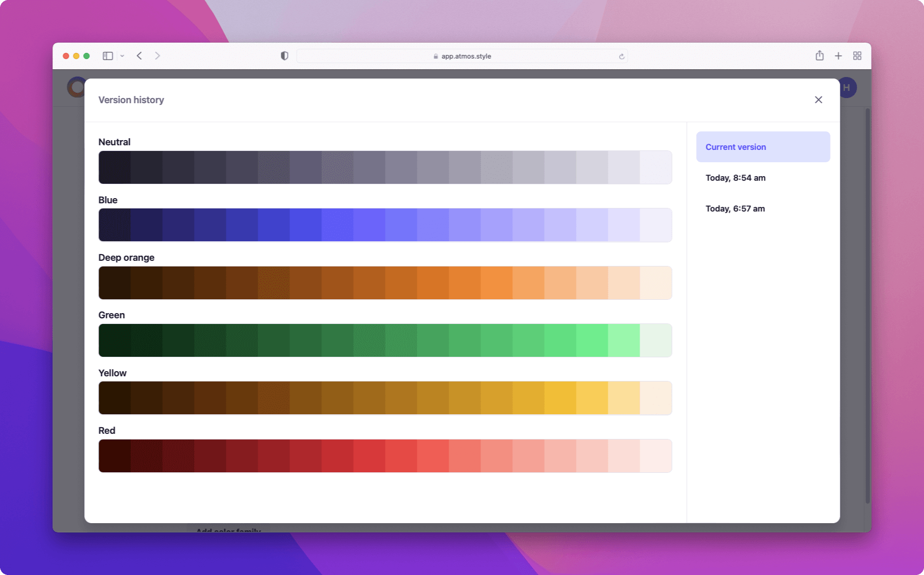This screenshot has height=575, width=924.
Task: Click the darkest Red palette swatch
Action: pyautogui.click(x=114, y=456)
